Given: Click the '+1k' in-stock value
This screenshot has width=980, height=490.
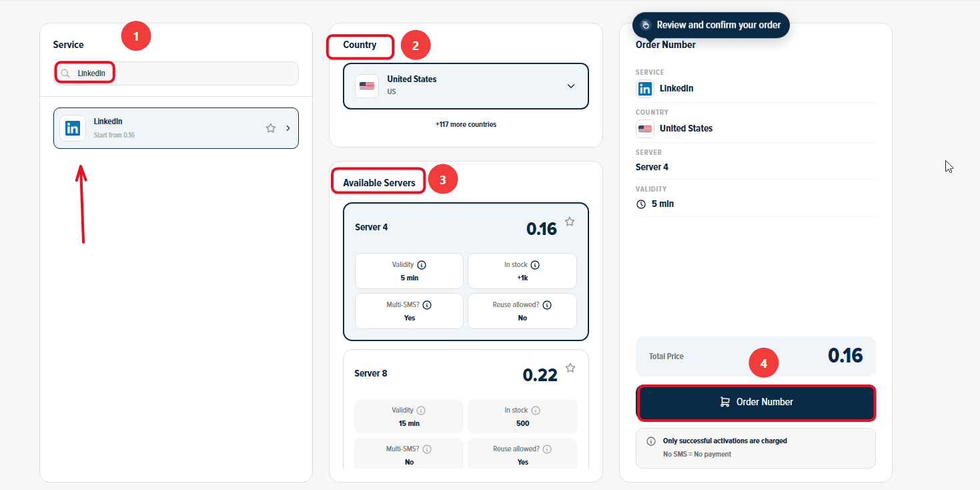Looking at the screenshot, I should point(522,278).
